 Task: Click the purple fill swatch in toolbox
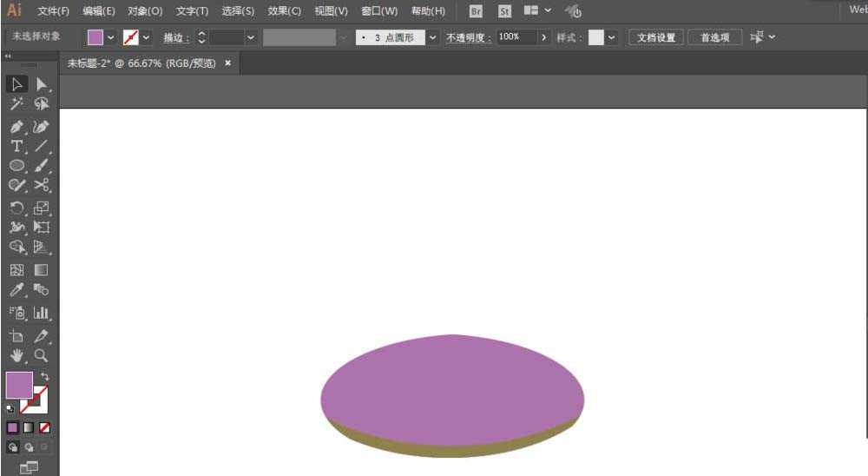coord(19,385)
